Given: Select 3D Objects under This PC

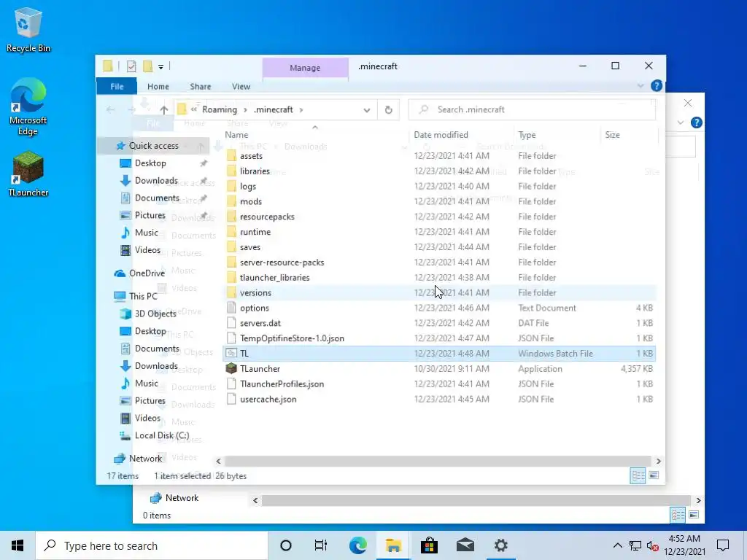Looking at the screenshot, I should point(155,314).
